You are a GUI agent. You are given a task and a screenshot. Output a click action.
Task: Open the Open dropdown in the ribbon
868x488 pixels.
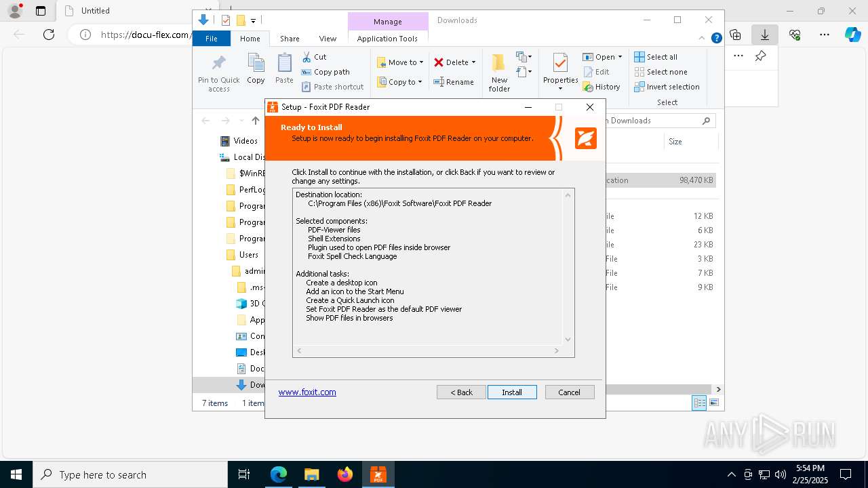602,57
